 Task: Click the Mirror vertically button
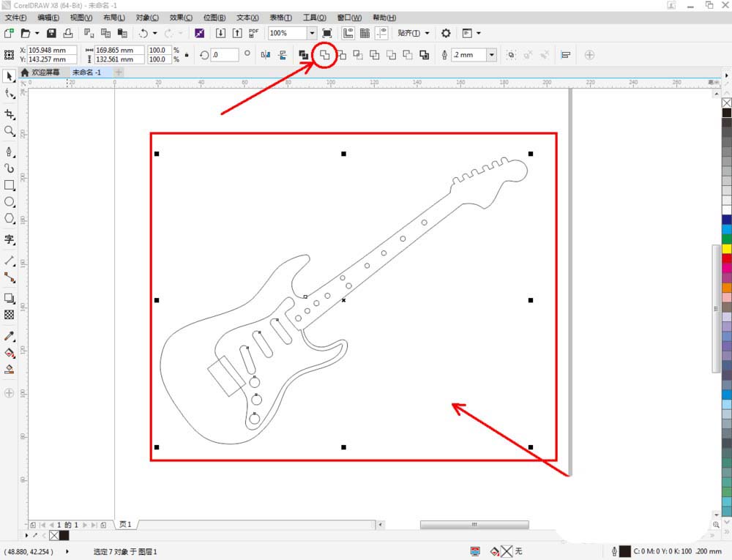(x=283, y=55)
